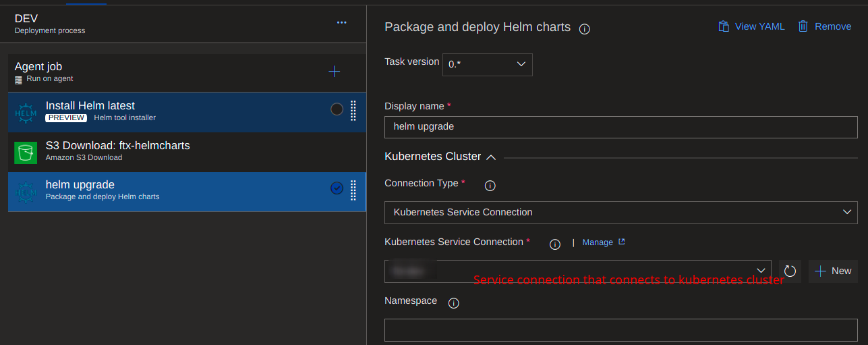Collapse the Kubernetes Cluster section
This screenshot has height=345, width=868.
pos(491,157)
